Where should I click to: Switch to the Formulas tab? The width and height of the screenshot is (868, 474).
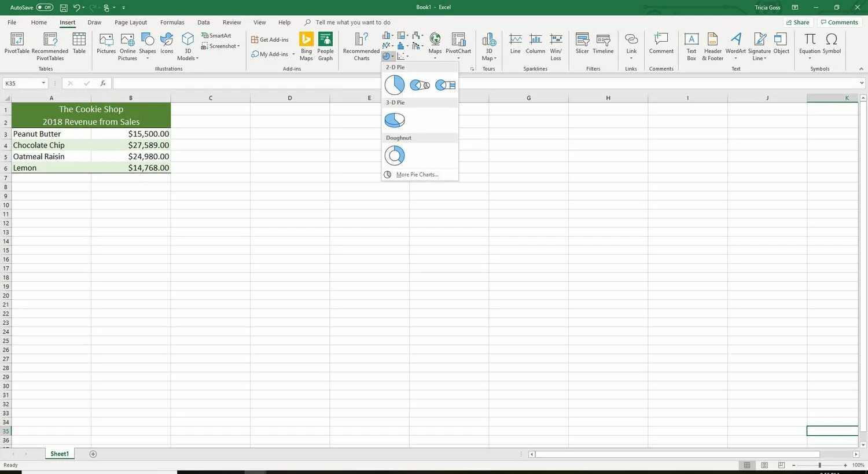click(x=172, y=23)
